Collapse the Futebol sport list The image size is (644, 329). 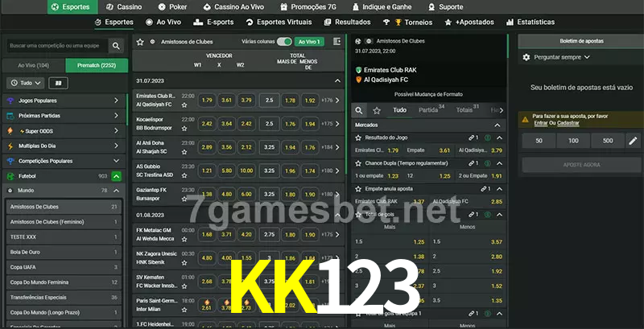tap(116, 176)
